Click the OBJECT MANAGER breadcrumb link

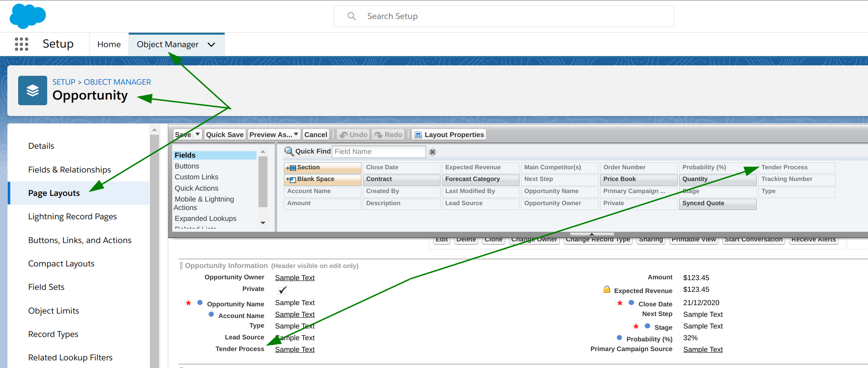point(117,82)
